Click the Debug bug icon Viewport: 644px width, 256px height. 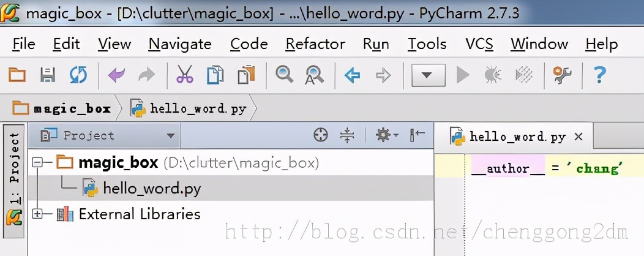(492, 75)
